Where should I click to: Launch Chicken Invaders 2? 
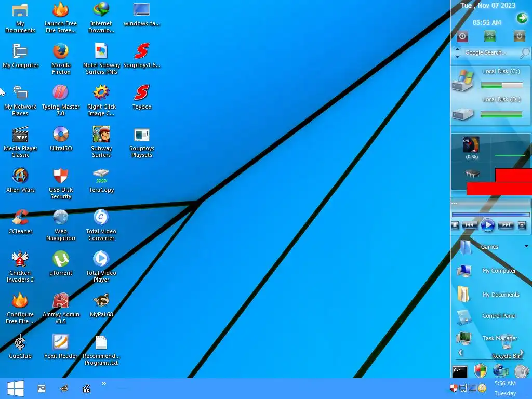click(x=20, y=267)
